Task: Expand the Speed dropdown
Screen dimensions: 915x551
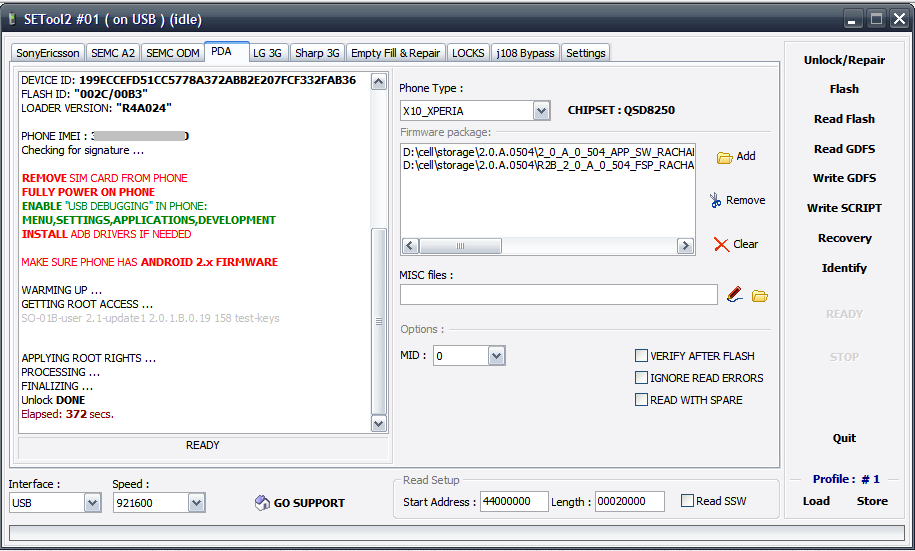Action: [197, 503]
